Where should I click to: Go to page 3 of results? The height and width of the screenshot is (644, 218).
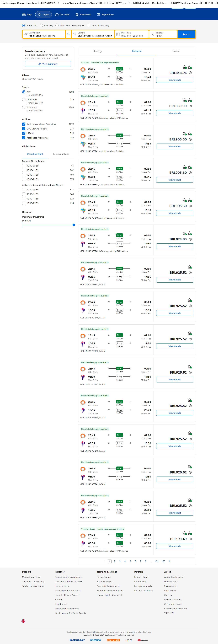coord(120,561)
